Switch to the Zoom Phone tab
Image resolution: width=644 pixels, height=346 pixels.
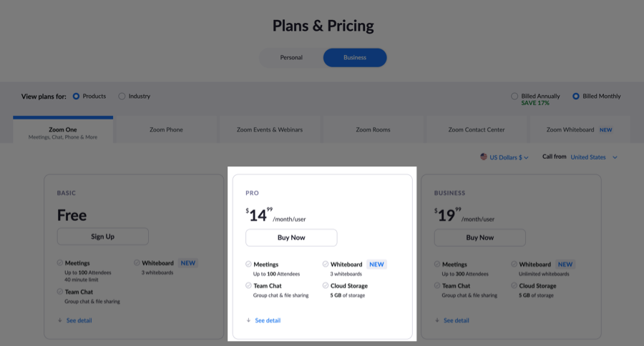166,129
